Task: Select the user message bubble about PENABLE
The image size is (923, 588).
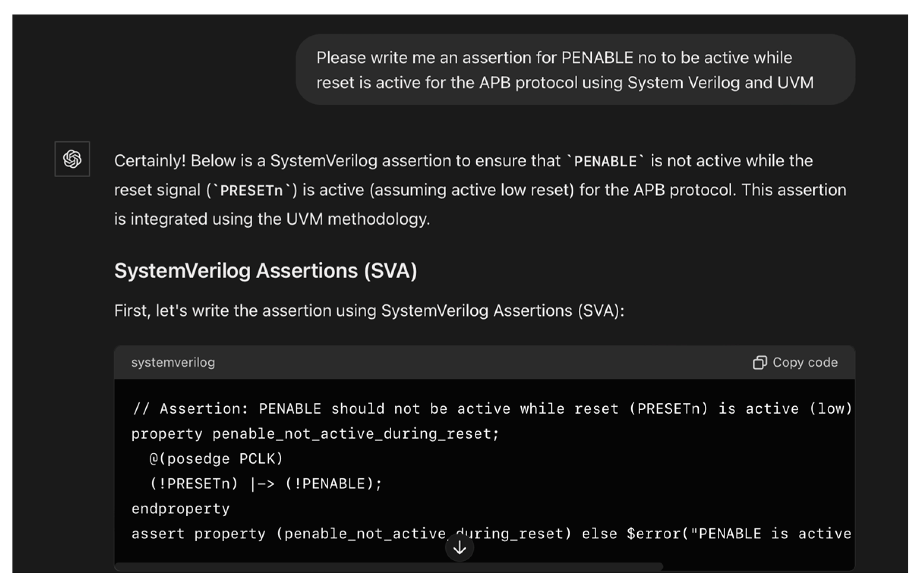Action: click(x=575, y=70)
